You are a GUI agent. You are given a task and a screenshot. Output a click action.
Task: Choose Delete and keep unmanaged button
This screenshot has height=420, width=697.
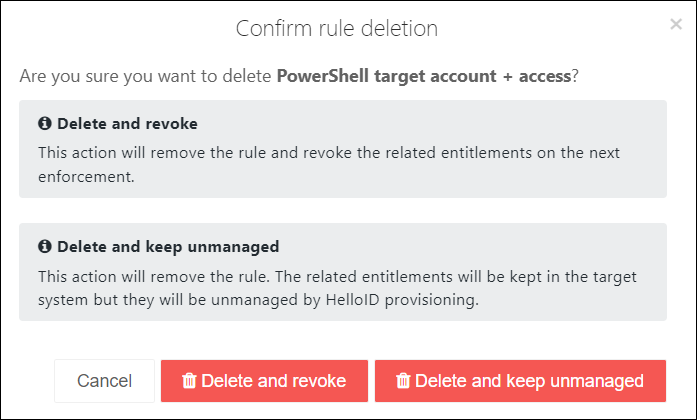pos(520,381)
